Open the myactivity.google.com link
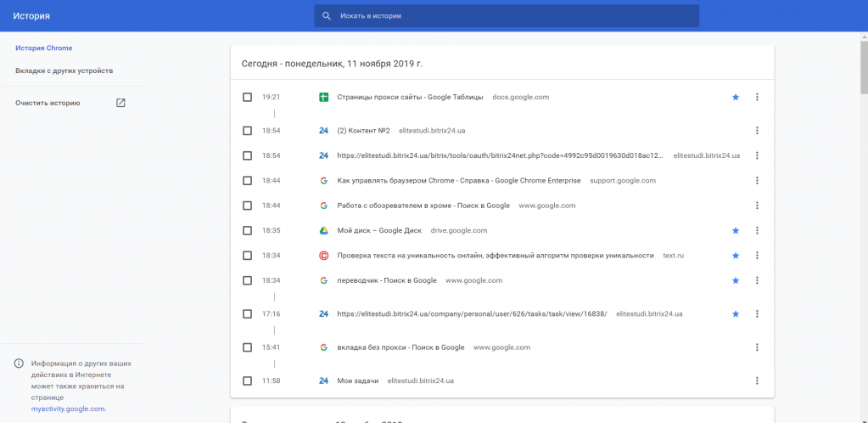 [x=69, y=409]
